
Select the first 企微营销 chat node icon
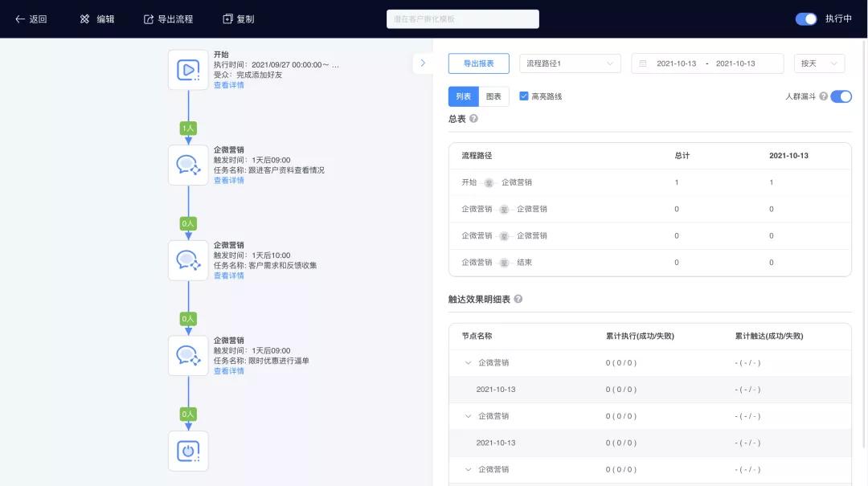tap(188, 165)
